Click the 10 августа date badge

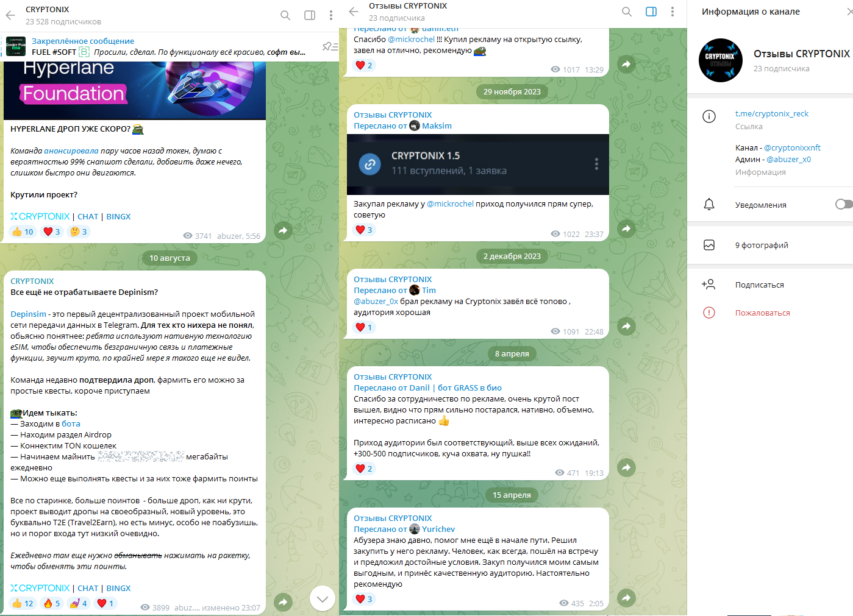170,258
